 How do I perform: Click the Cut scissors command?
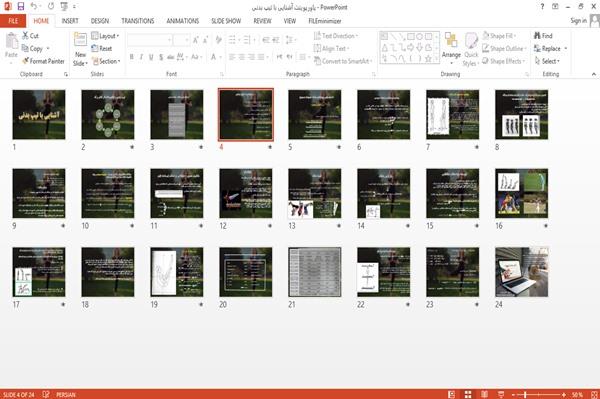click(x=30, y=36)
